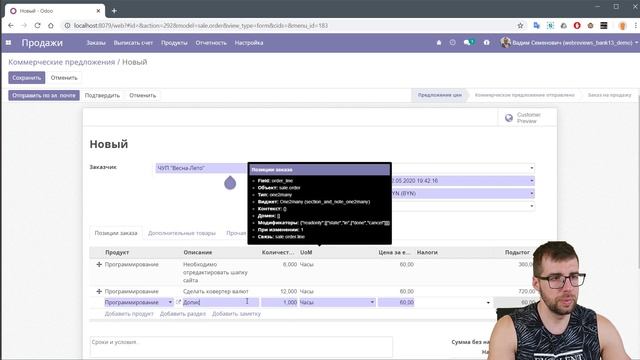Open the Настройка menu
640x360 pixels.
point(249,42)
